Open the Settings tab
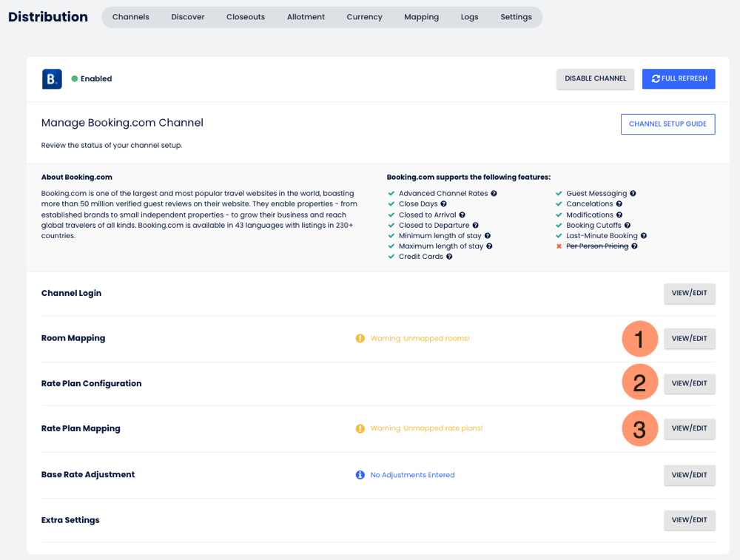Screen dimensions: 740x560 516,17
